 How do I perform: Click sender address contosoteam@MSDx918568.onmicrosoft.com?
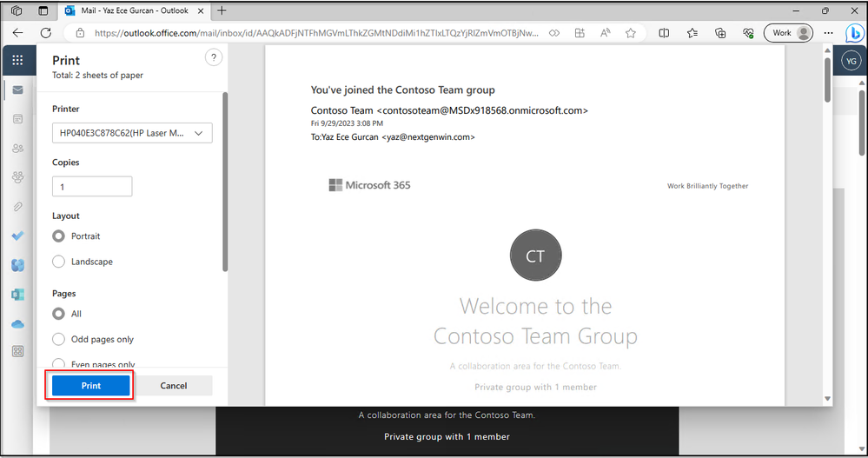482,110
